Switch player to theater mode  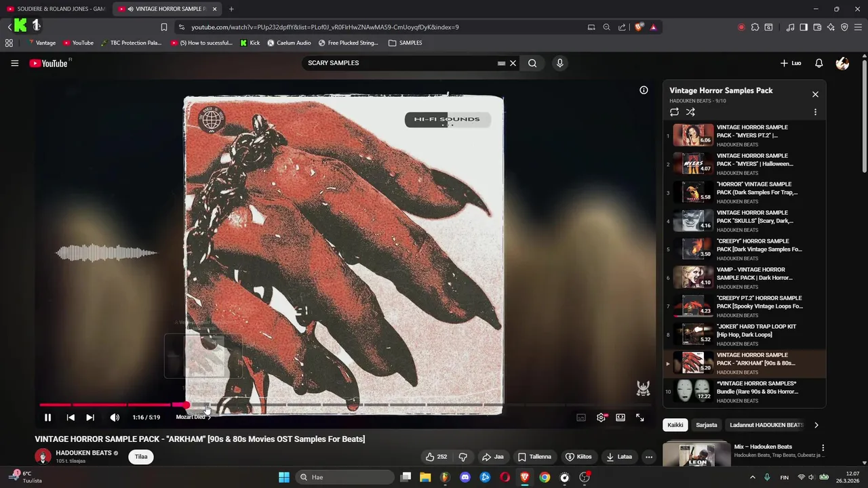(620, 418)
